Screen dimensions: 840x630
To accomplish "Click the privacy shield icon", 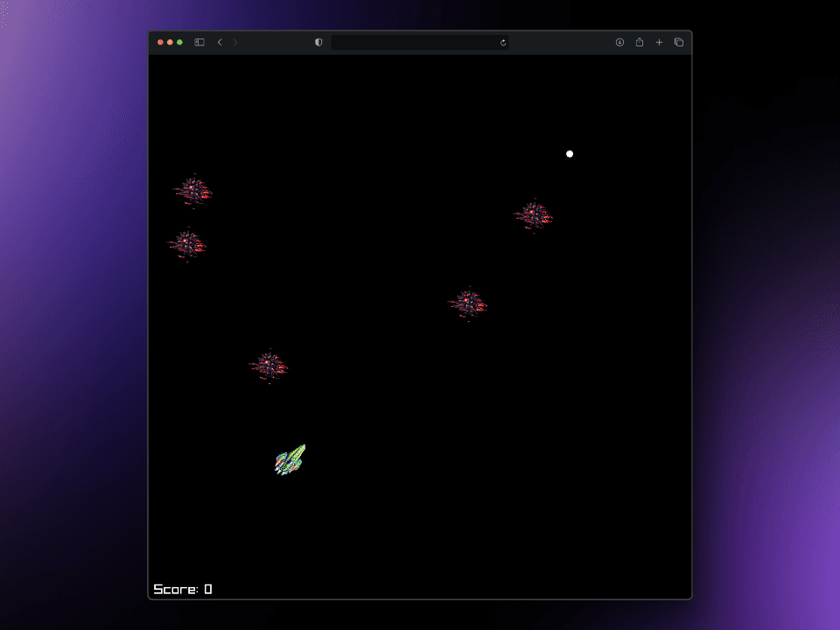I will [x=318, y=41].
